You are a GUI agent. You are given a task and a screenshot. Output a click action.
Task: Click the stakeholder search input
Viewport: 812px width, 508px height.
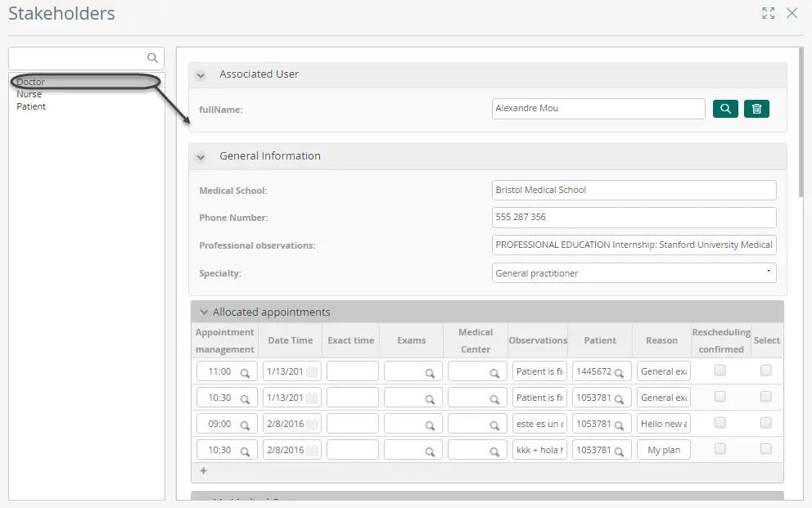pyautogui.click(x=86, y=58)
